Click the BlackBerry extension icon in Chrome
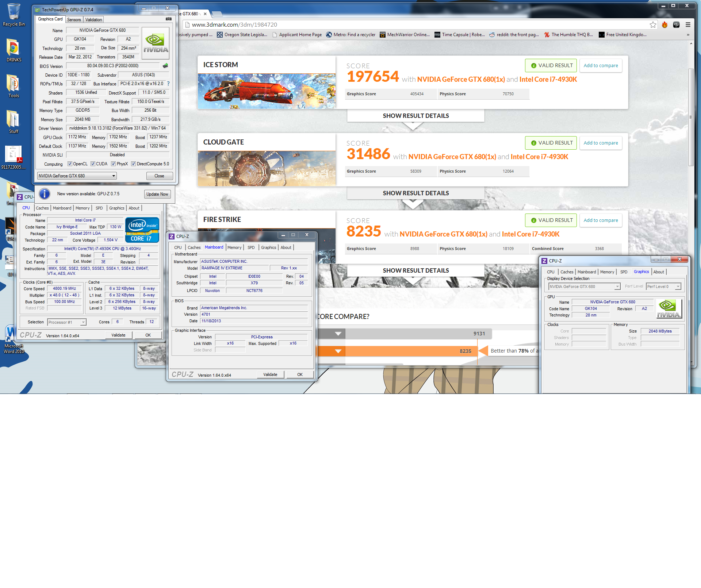Viewport: 701px width, 588px height. coord(676,24)
